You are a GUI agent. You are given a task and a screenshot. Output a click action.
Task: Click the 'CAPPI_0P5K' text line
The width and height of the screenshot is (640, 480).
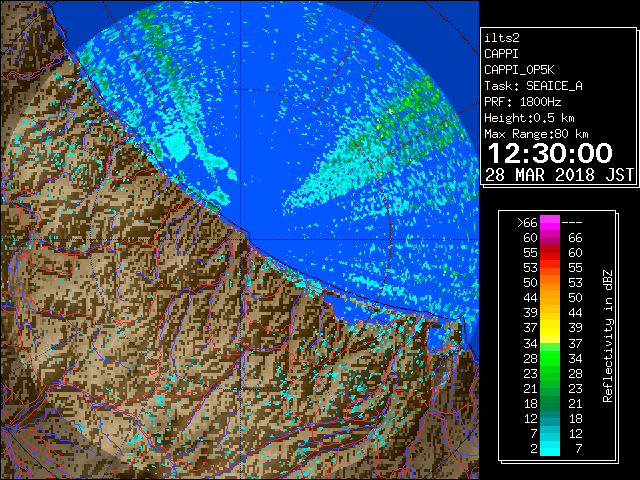point(519,70)
